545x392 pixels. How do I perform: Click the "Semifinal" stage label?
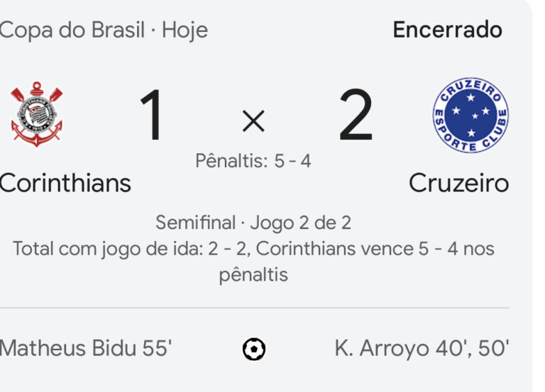click(x=195, y=223)
